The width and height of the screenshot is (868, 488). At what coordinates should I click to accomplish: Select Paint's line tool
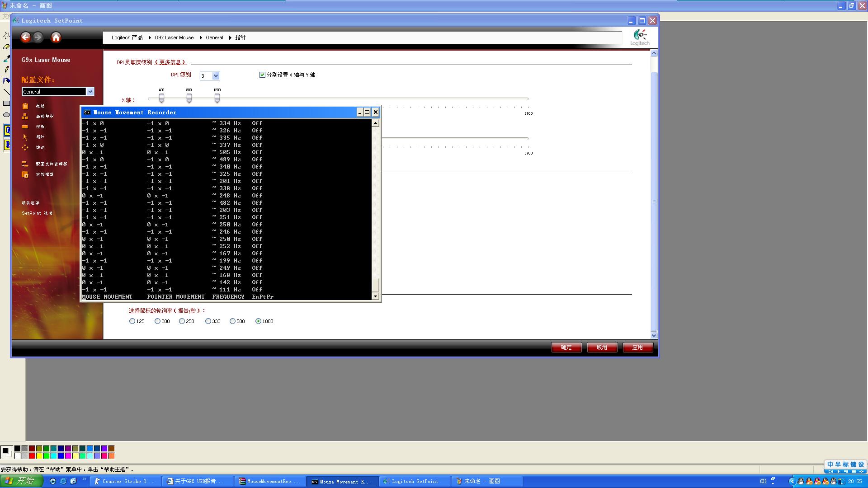pyautogui.click(x=6, y=92)
